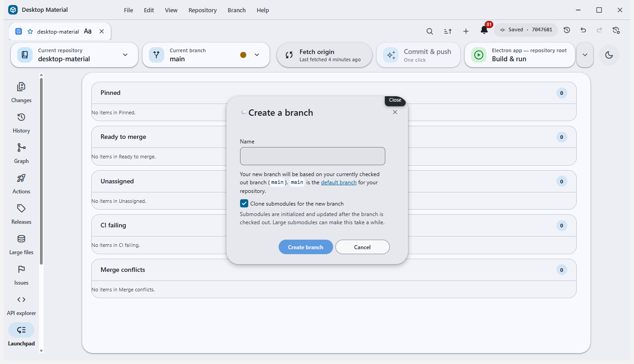Image resolution: width=634 pixels, height=364 pixels.
Task: Open the History sidebar view
Action: coord(21,123)
